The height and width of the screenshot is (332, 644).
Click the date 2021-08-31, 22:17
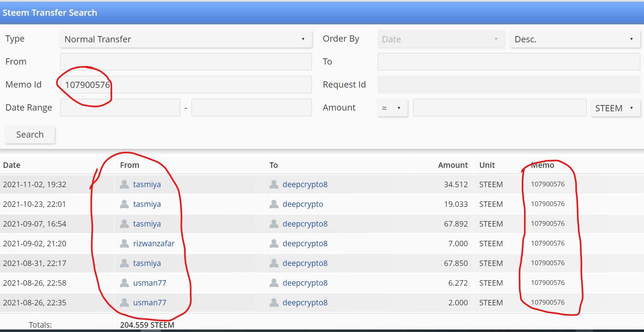pos(35,263)
